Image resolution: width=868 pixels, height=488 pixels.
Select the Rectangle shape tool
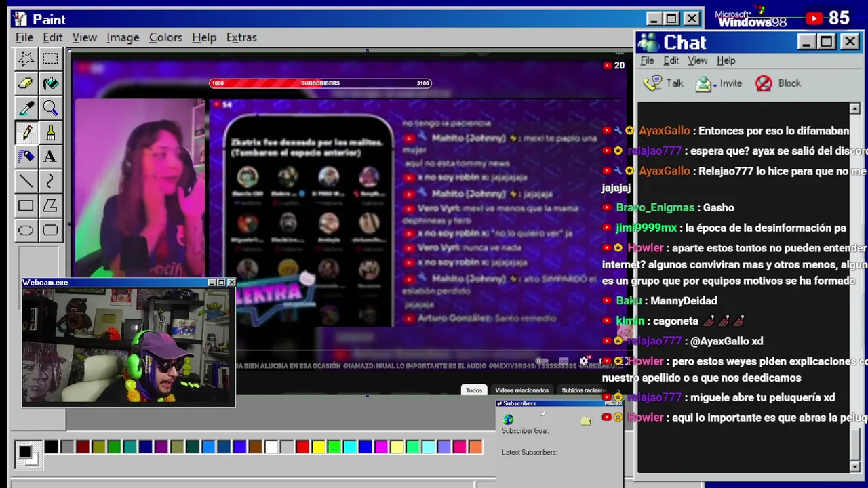pos(26,205)
